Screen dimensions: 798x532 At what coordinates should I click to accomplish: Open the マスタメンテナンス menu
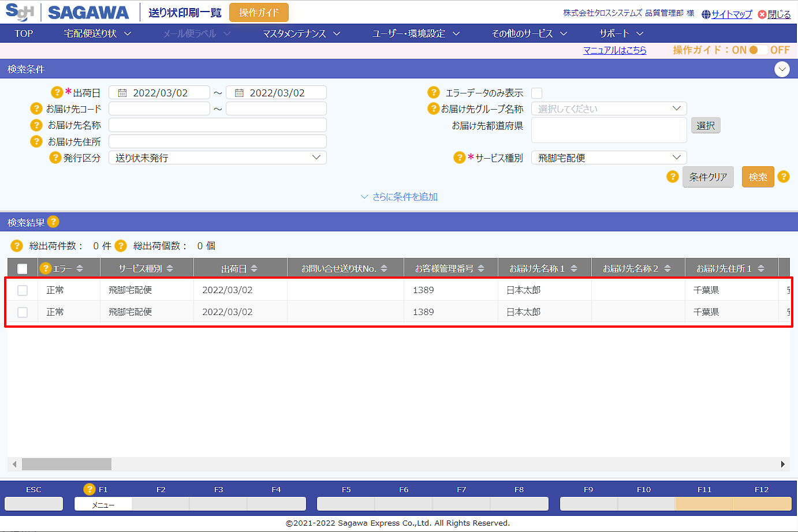point(301,33)
